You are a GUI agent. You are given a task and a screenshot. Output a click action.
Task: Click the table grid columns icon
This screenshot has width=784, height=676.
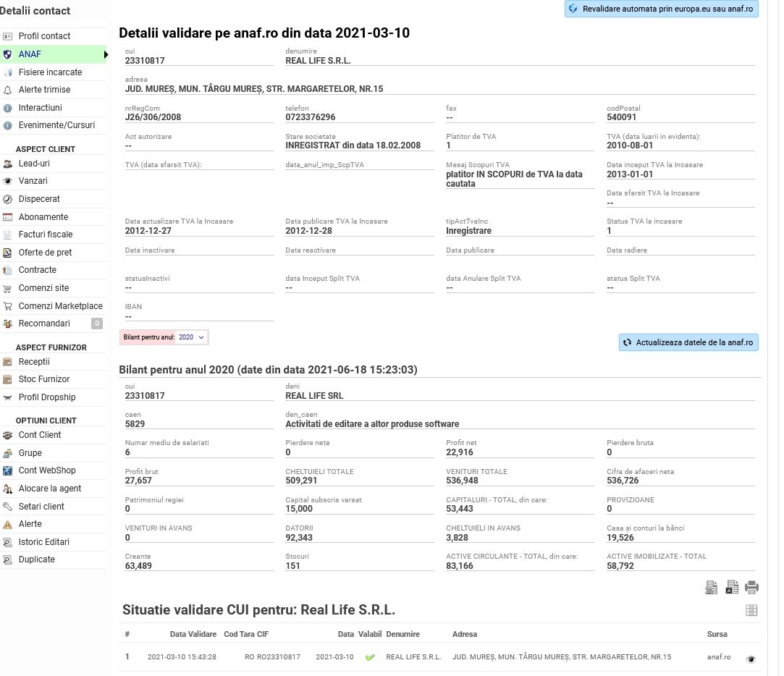[x=751, y=610]
